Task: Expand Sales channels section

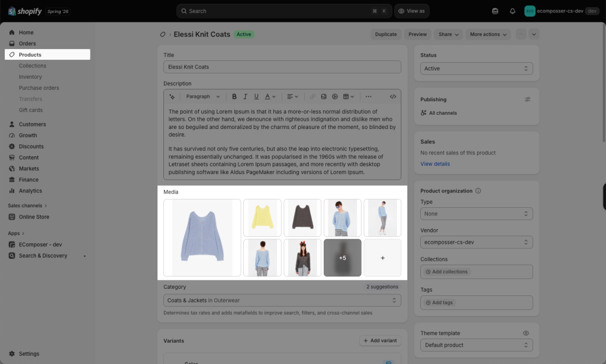Action: pos(27,205)
